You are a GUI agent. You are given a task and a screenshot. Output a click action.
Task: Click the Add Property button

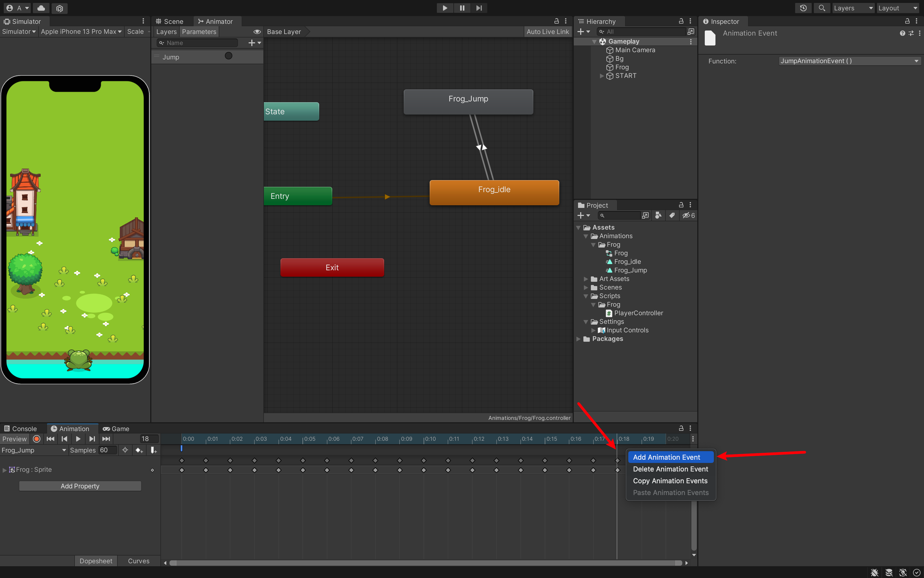(x=80, y=486)
